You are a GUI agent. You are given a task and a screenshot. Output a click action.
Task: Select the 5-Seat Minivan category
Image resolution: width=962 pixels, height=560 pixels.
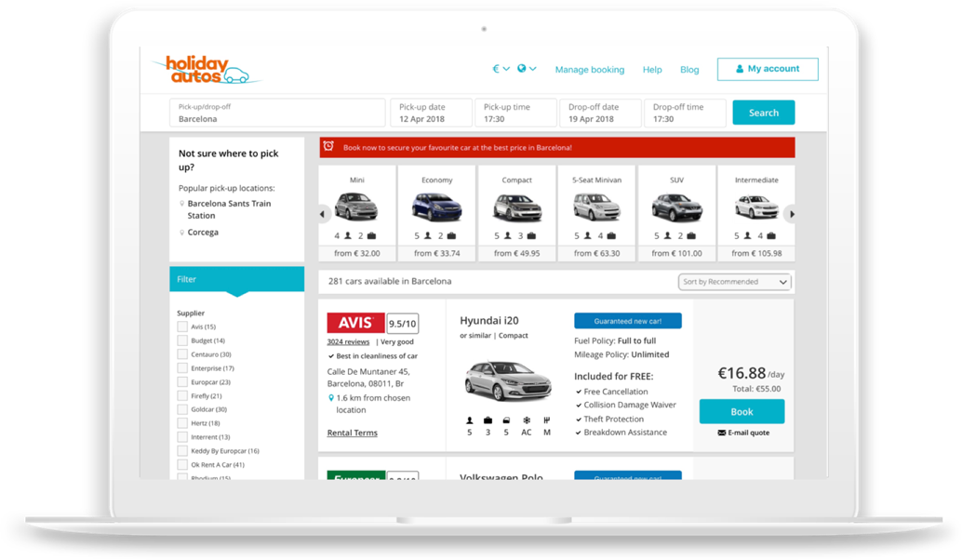tap(597, 213)
